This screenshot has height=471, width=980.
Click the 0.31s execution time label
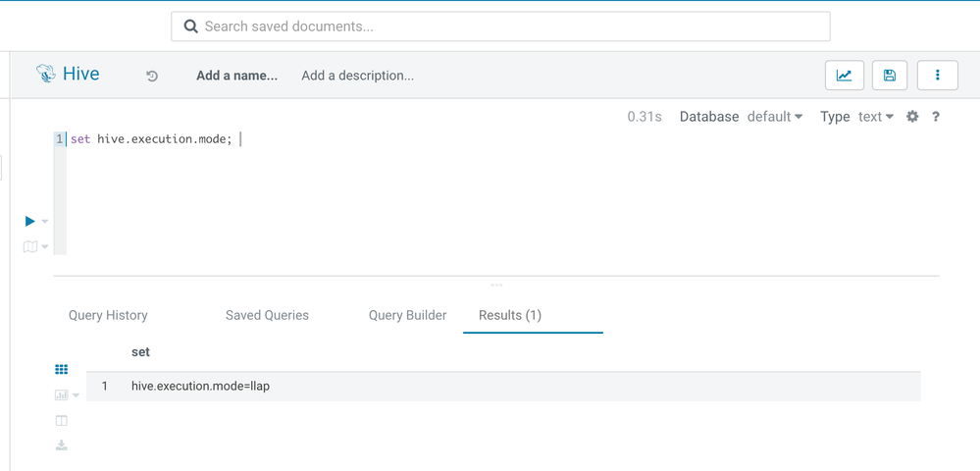pyautogui.click(x=645, y=117)
